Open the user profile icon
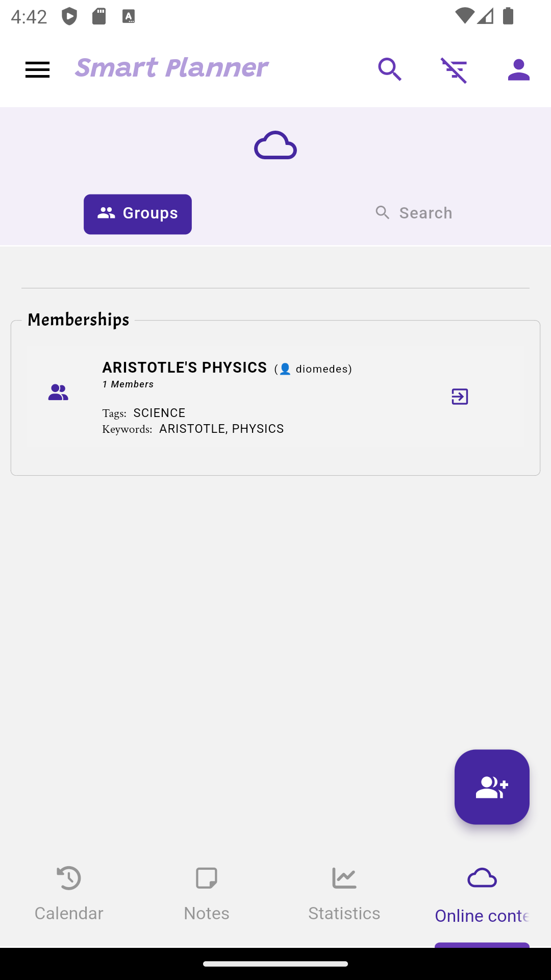 point(519,70)
